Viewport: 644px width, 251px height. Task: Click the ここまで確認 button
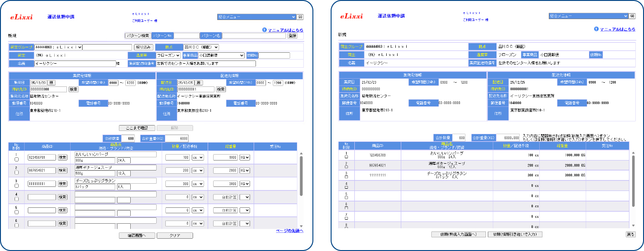pos(137,128)
